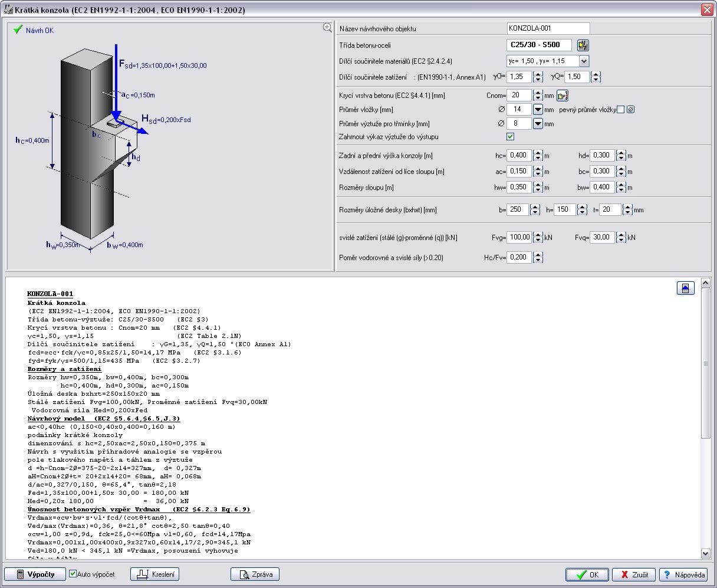Viewport: 717px width, 588px height.
Task: Open the concrete cover Cnom helper icon
Action: pos(562,96)
